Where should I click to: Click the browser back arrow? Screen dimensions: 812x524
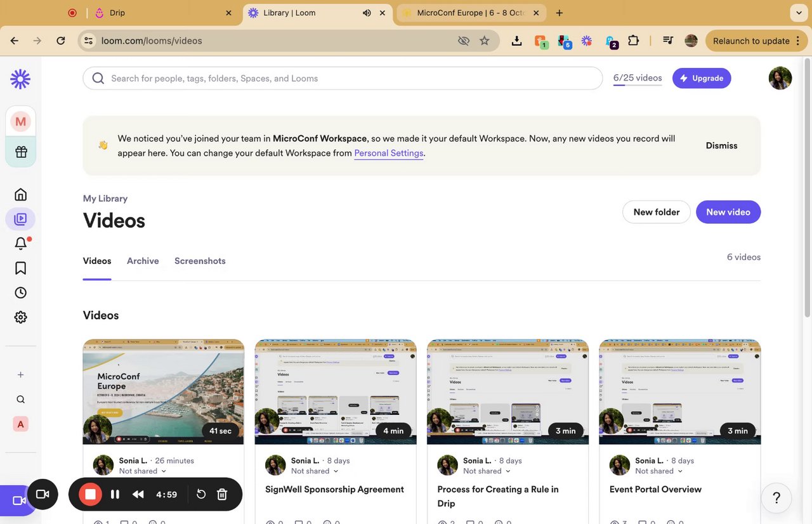[15, 41]
